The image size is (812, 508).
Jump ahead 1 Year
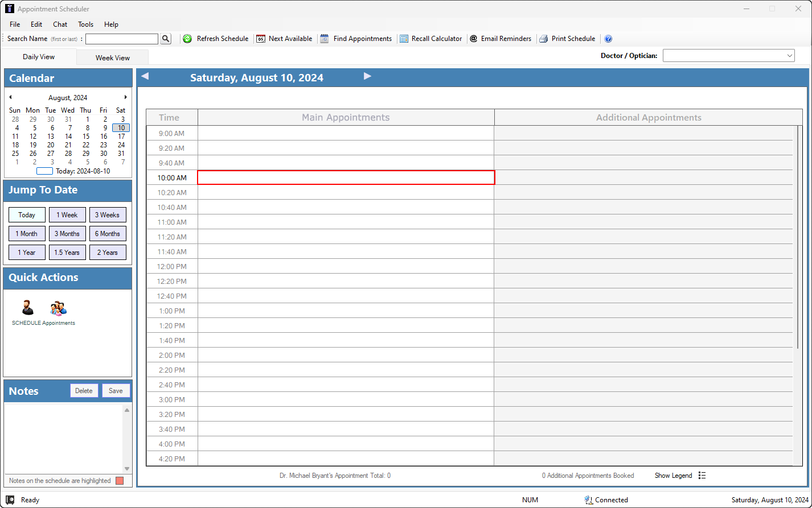pos(27,253)
